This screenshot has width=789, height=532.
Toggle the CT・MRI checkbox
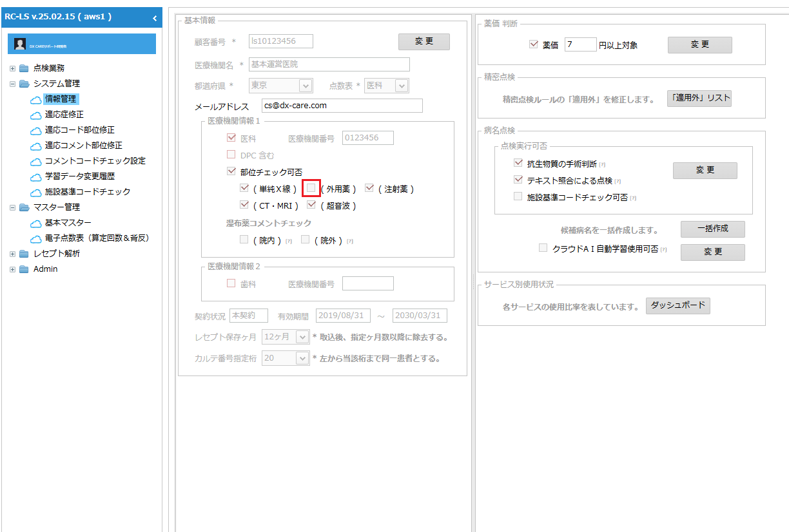pos(244,205)
